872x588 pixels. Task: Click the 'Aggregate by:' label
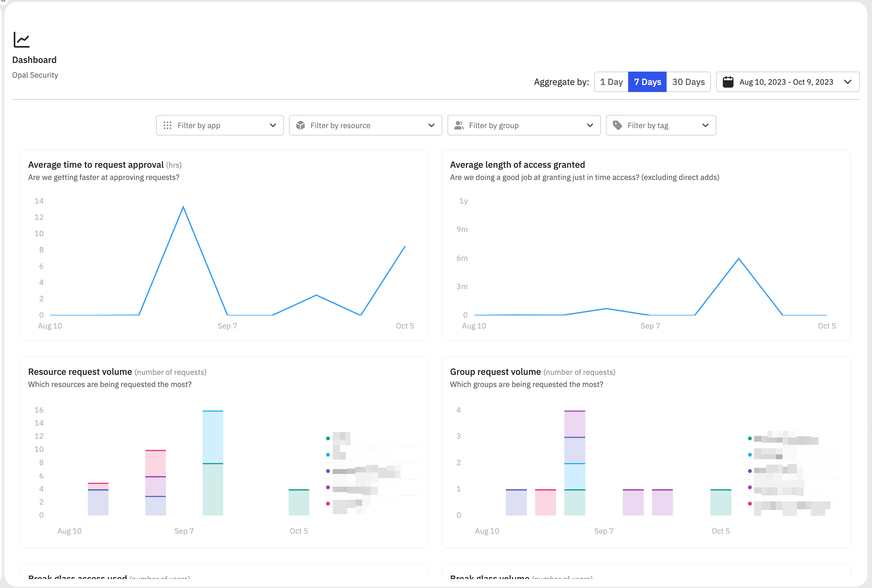click(x=561, y=82)
